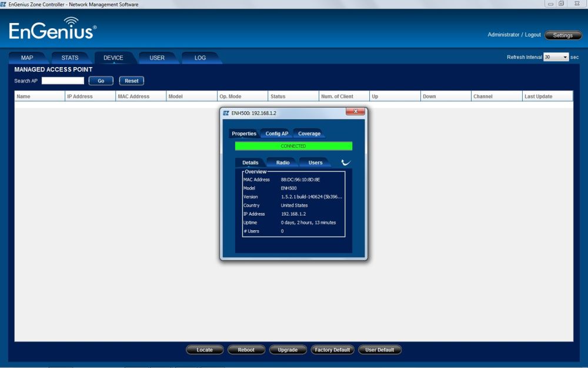Click the Reboot button

click(246, 350)
